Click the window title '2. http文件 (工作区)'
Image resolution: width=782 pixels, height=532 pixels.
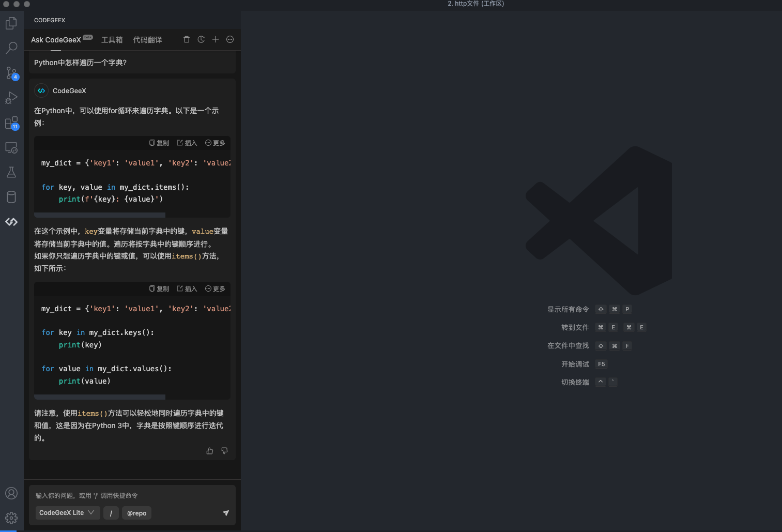476,4
